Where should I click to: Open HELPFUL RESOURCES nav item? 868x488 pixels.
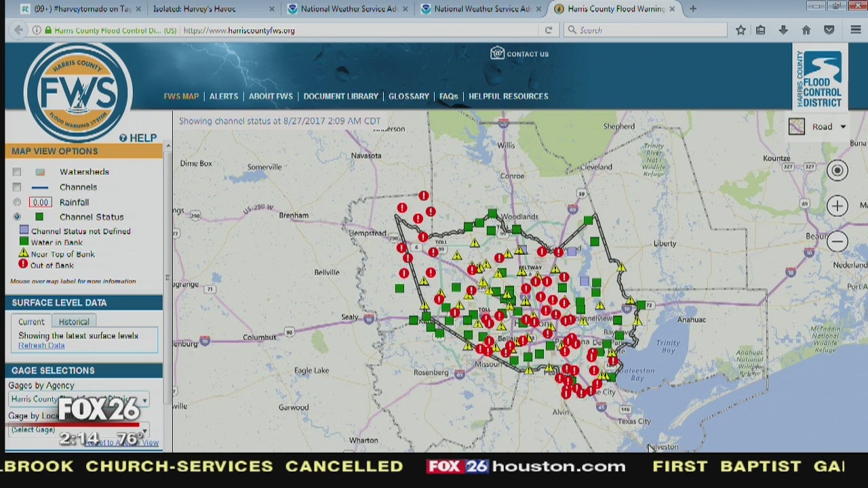pyautogui.click(x=508, y=96)
